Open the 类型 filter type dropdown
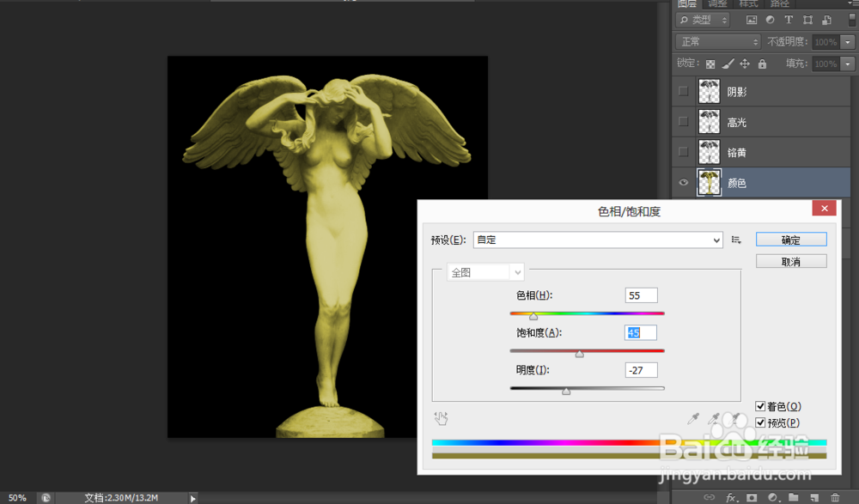 tap(704, 21)
